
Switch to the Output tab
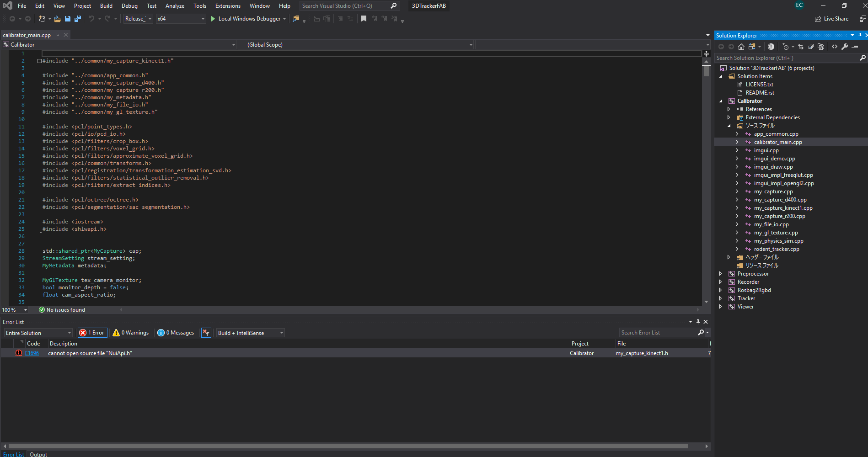point(38,454)
